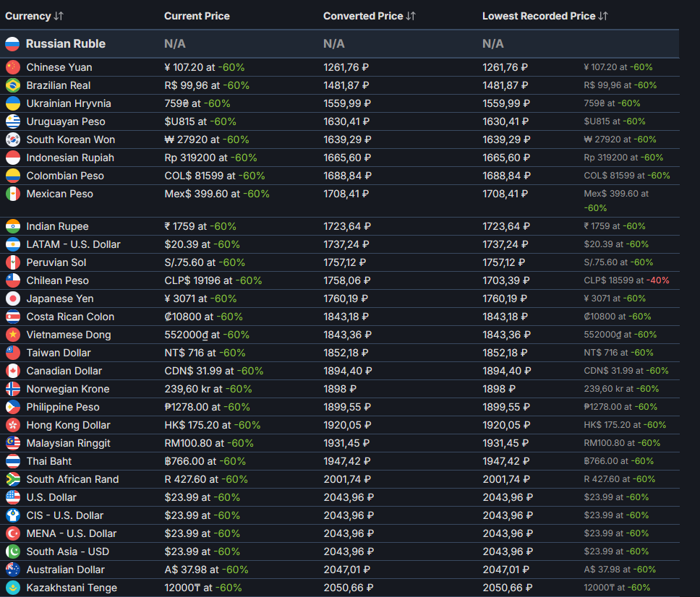The image size is (700, 597).
Task: Click the Thai Baht flag icon
Action: pyautogui.click(x=13, y=461)
